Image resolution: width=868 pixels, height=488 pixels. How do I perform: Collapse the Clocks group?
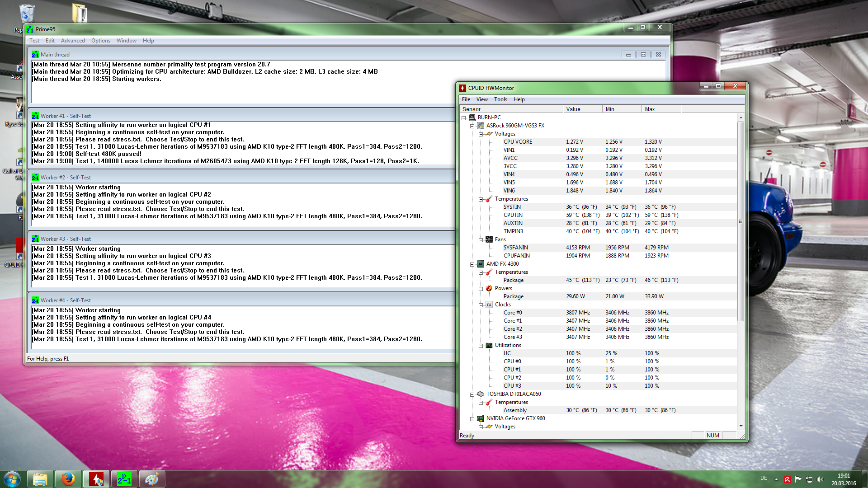click(x=481, y=305)
